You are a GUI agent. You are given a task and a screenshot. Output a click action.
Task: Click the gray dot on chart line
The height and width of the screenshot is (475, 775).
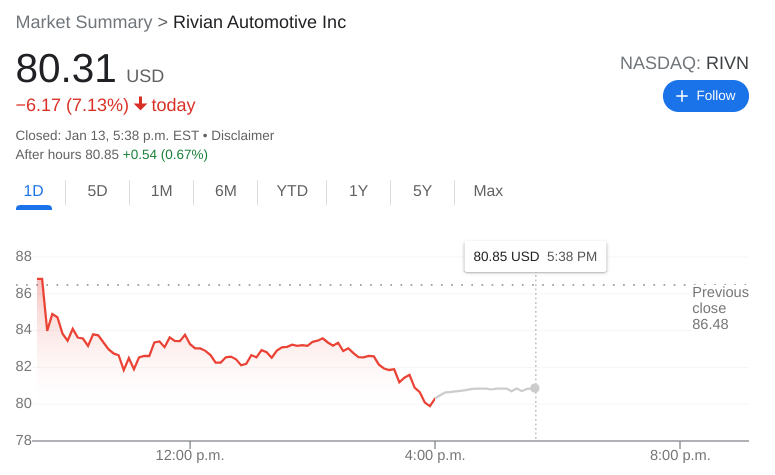pyautogui.click(x=535, y=388)
